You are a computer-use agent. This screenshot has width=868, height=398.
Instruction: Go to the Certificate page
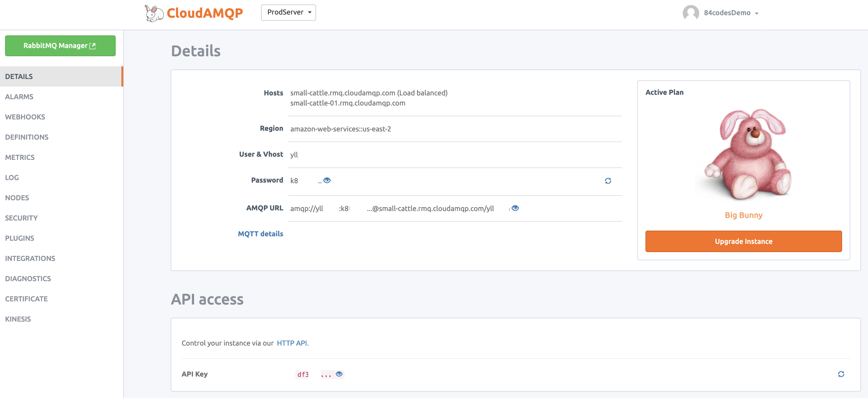pos(26,299)
